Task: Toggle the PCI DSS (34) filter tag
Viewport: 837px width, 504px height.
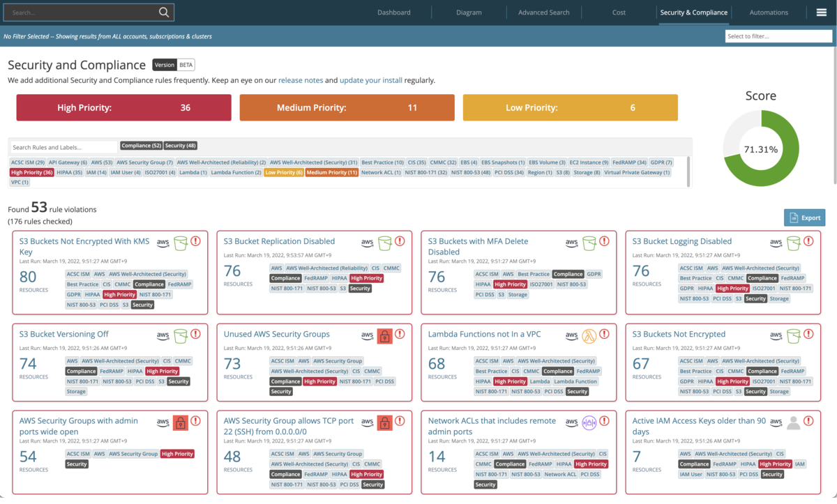Action: point(509,172)
